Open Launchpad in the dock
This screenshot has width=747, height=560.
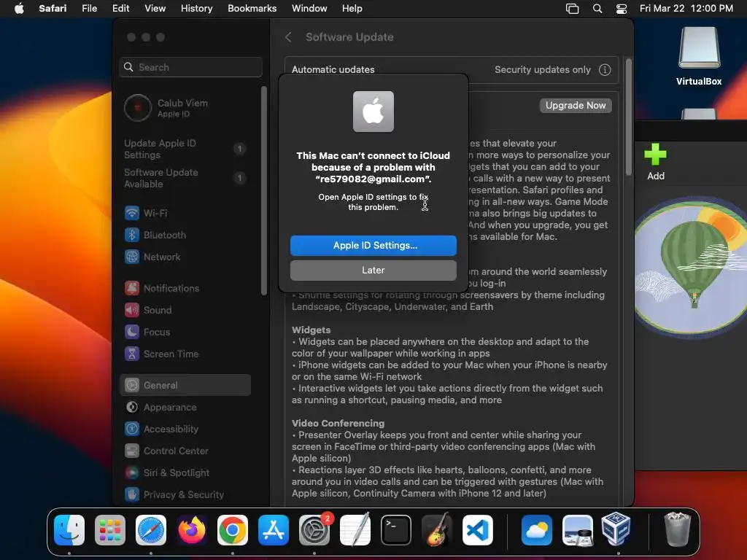pos(110,530)
